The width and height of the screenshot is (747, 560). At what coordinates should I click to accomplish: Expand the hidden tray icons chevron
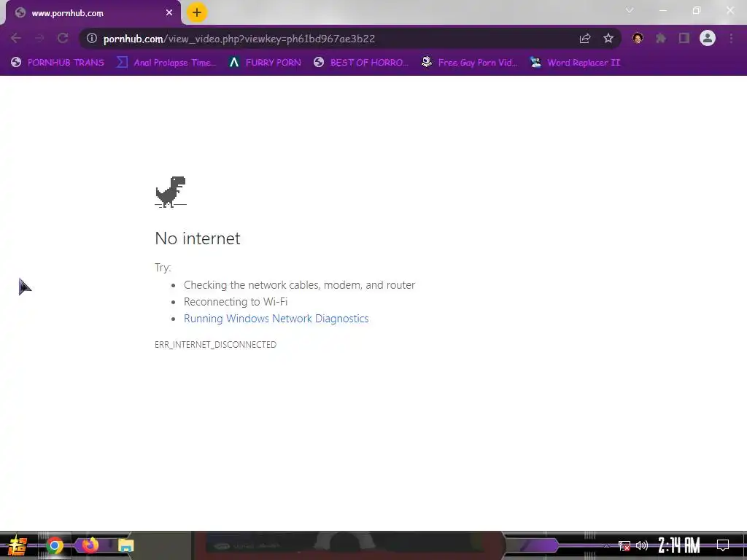click(606, 545)
